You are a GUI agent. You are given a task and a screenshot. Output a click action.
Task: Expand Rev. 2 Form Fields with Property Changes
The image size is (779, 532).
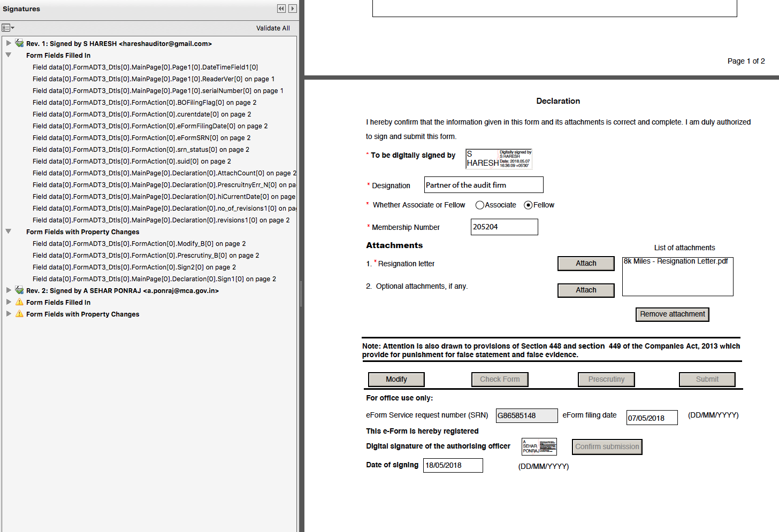point(9,314)
